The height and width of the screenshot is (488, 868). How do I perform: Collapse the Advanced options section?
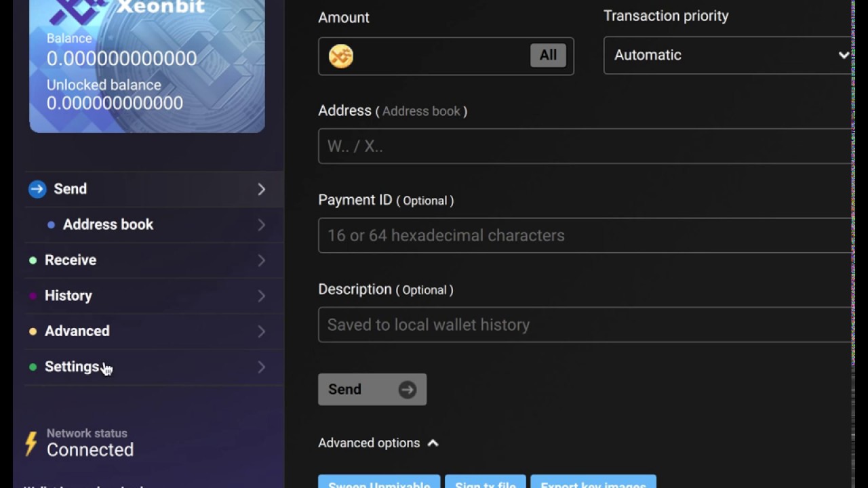(x=378, y=443)
